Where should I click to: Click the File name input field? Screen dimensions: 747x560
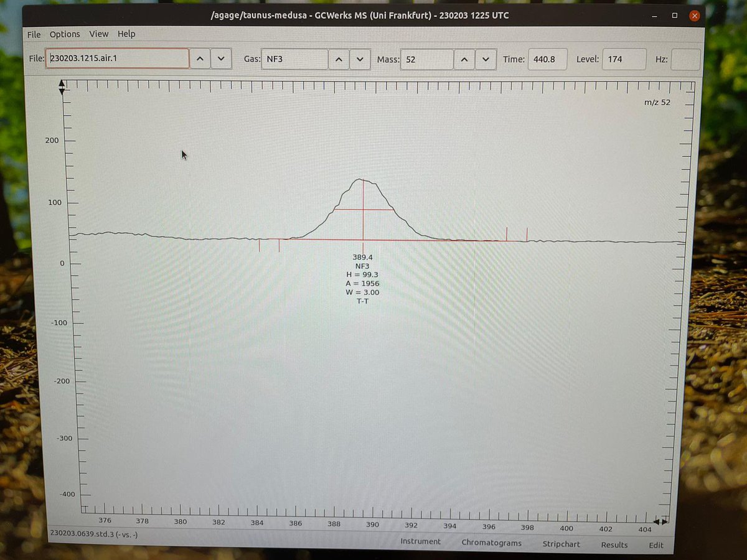click(x=117, y=58)
